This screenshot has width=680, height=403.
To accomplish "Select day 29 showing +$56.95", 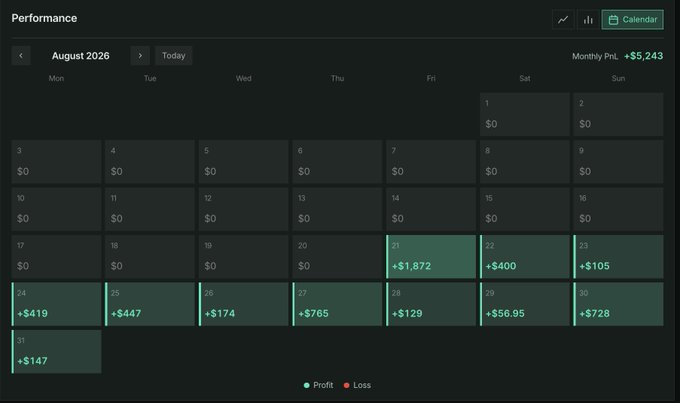I will (x=525, y=304).
